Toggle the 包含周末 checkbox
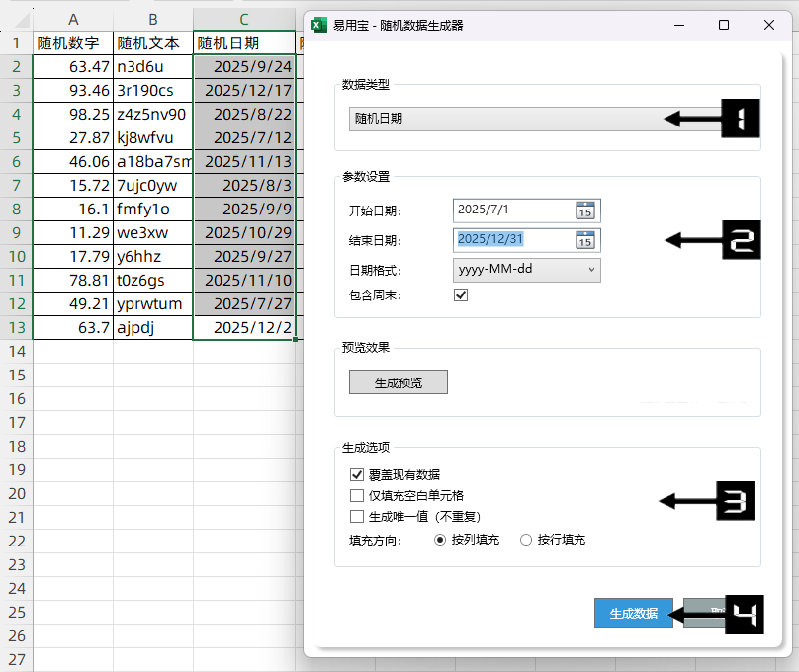This screenshot has height=672, width=799. pos(460,295)
